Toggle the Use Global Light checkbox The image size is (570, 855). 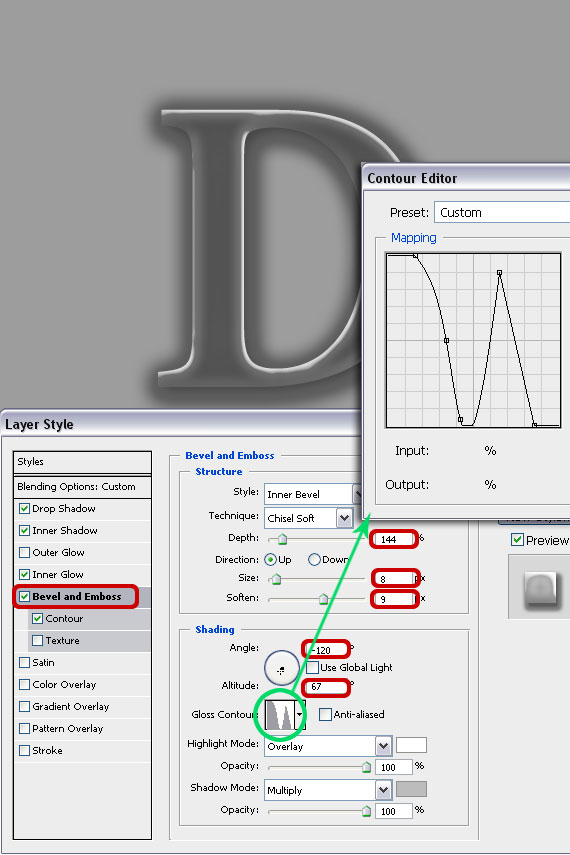pyautogui.click(x=313, y=667)
